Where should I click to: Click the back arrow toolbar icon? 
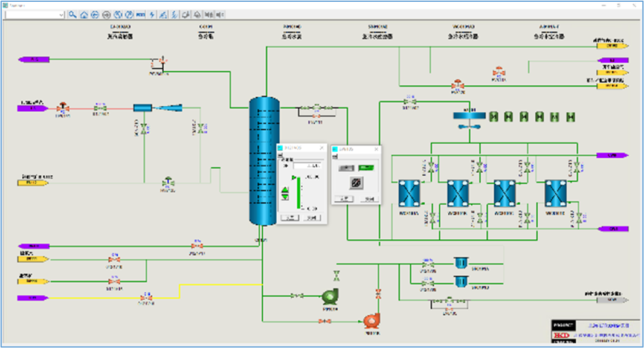95,14
